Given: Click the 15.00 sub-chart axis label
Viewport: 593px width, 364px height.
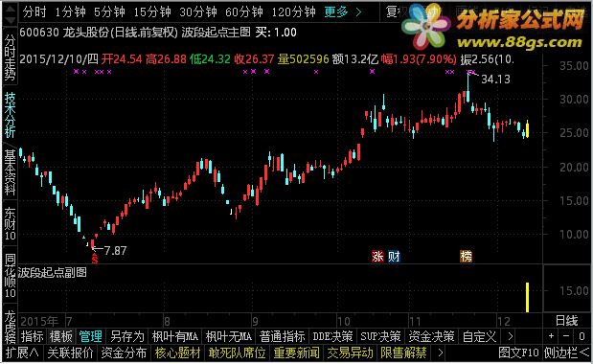Looking at the screenshot, I should (574, 290).
